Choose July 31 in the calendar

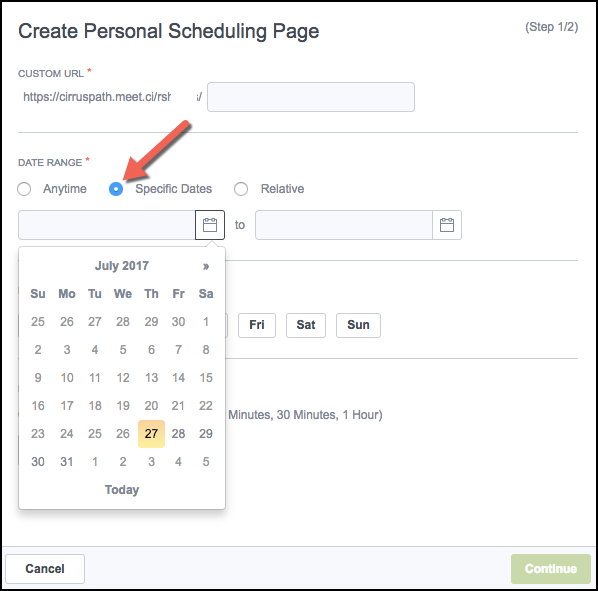pyautogui.click(x=67, y=462)
